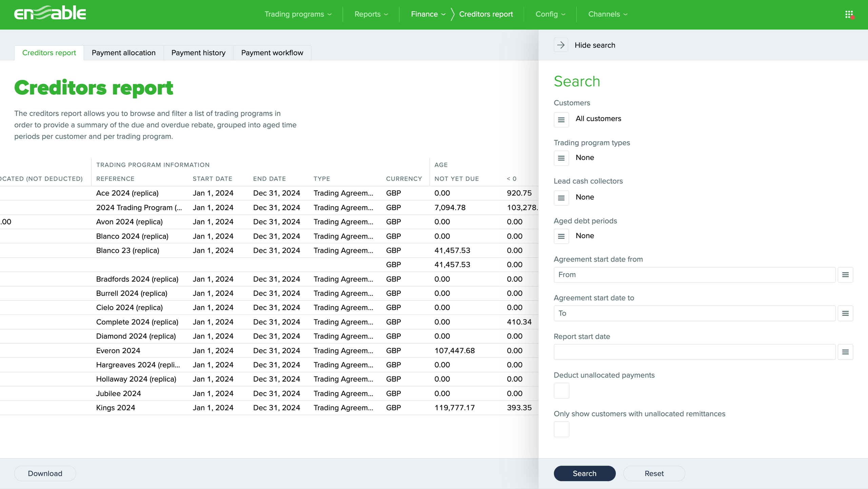Click the 107,447.68 not yet due value
Viewport: 868px width, 489px height.
coord(455,351)
